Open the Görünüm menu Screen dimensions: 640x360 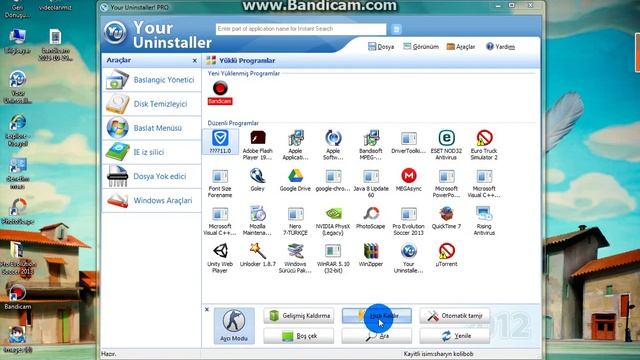421,47
